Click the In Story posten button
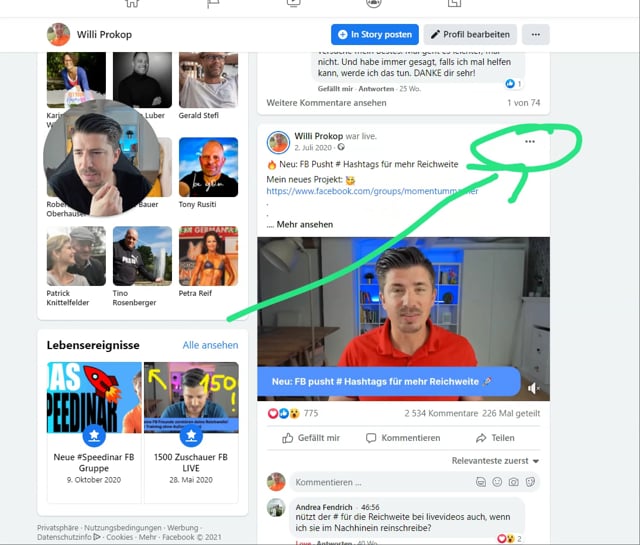This screenshot has height=545, width=640. pos(375,34)
